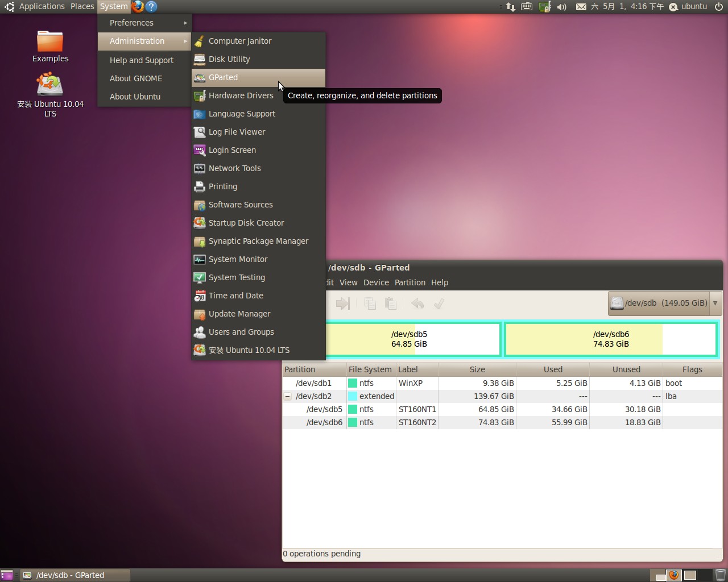
Task: Open Disk Utility menu entry
Action: pos(258,59)
